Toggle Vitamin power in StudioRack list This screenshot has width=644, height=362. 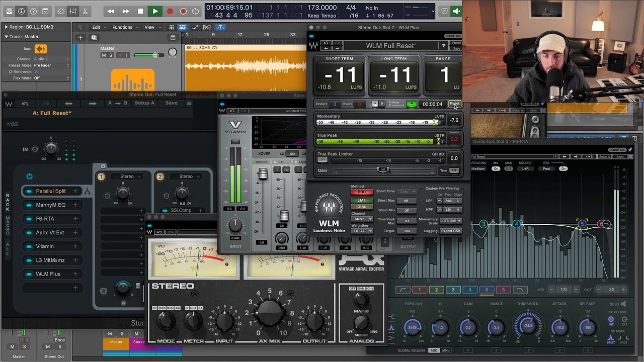coord(29,247)
